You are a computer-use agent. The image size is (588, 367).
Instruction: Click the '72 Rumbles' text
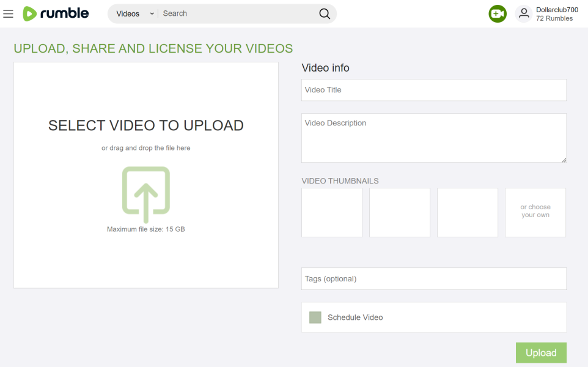click(x=554, y=18)
